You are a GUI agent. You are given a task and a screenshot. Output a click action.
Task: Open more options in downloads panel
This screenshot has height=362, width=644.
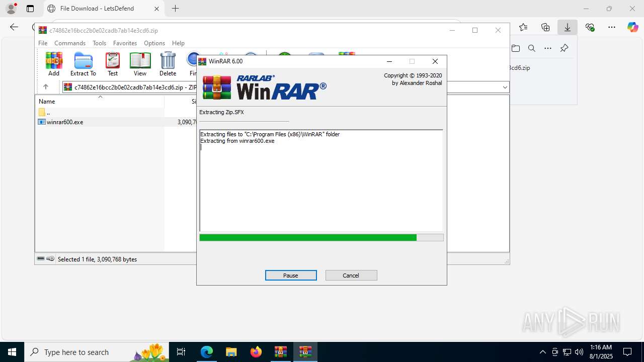click(x=548, y=48)
